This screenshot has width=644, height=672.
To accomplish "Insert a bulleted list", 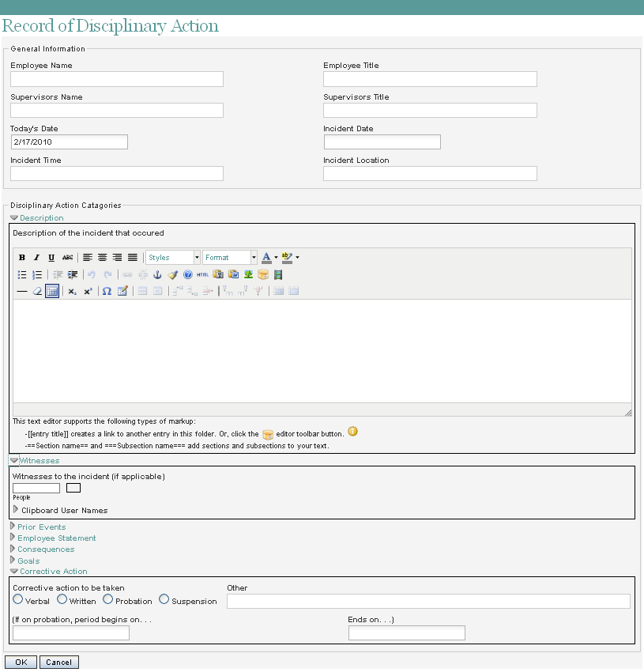I will click(22, 274).
